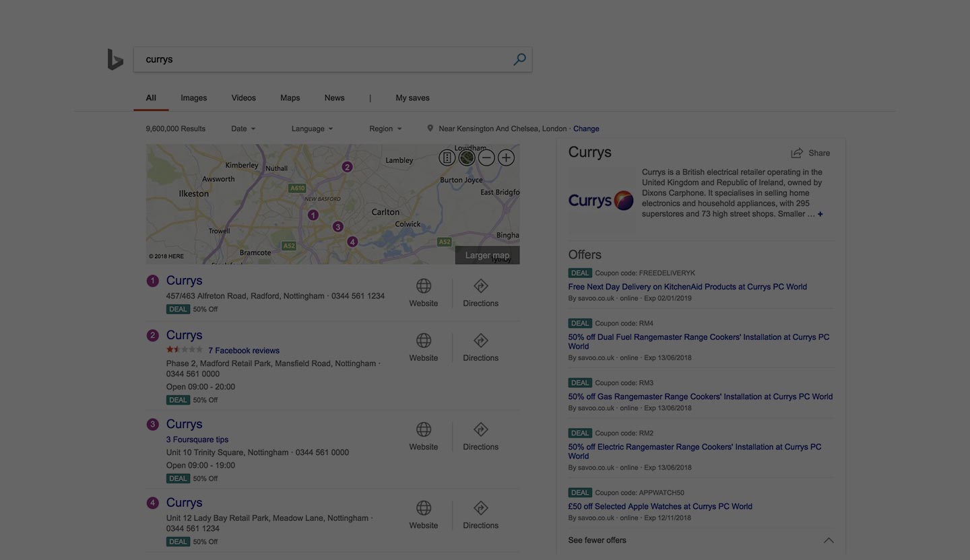Click the location pin icon near Kensington
Image resolution: width=970 pixels, height=560 pixels.
(x=430, y=128)
